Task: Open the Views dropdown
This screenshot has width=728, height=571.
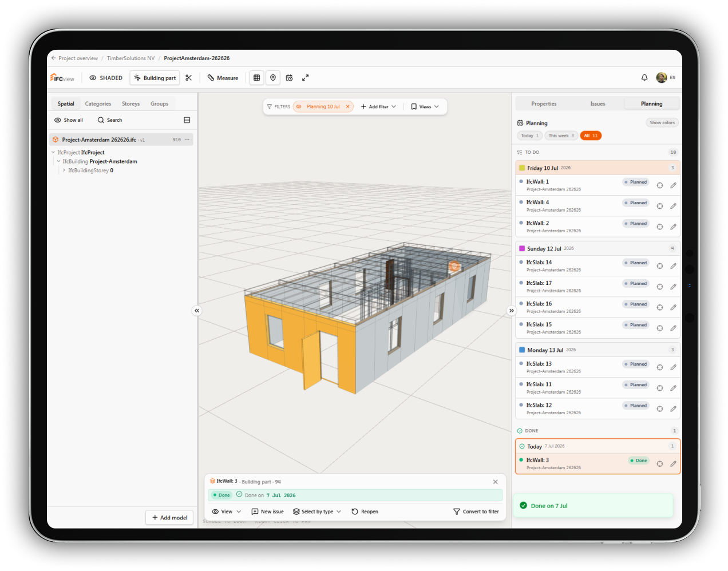Action: [425, 106]
